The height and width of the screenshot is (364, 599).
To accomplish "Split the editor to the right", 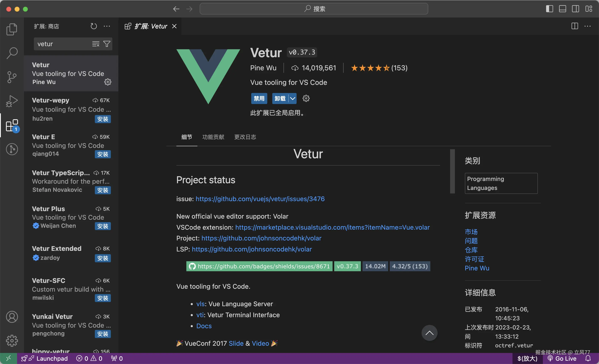I will [x=575, y=26].
